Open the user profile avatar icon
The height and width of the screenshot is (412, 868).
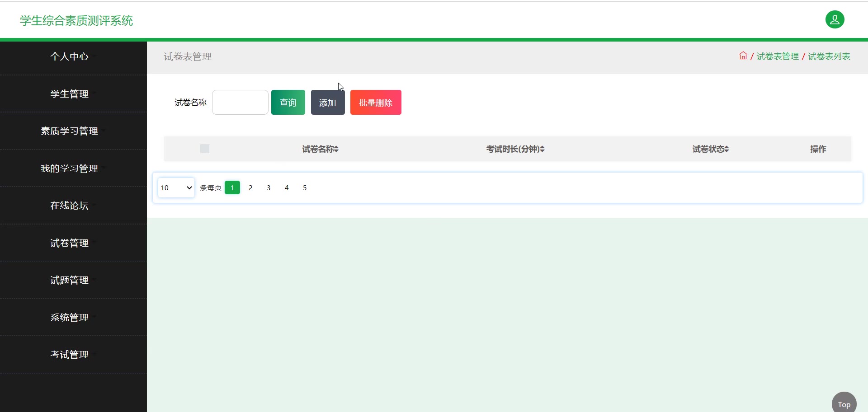click(x=835, y=19)
